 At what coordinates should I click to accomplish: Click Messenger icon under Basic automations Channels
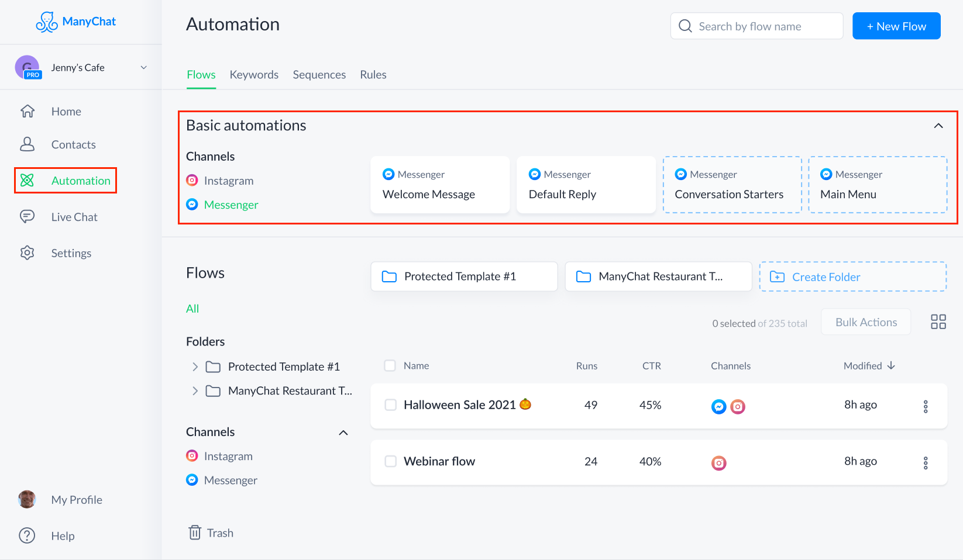click(192, 204)
